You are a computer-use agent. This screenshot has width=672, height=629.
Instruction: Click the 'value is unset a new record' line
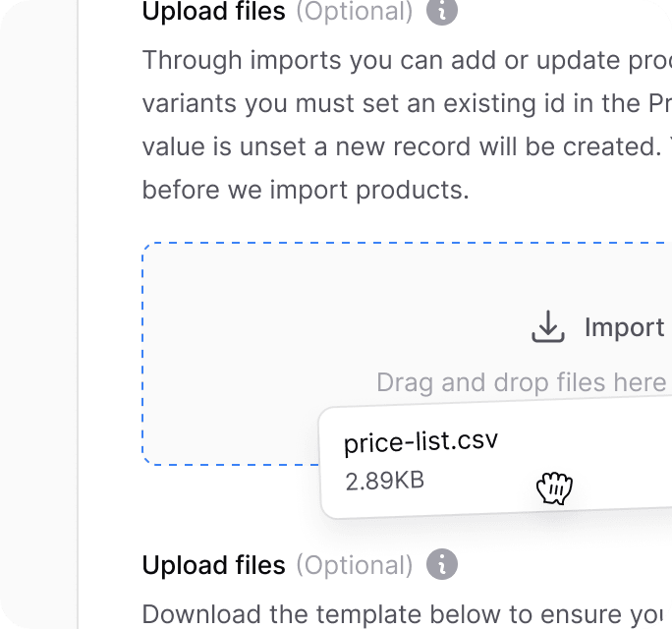[x=407, y=146]
